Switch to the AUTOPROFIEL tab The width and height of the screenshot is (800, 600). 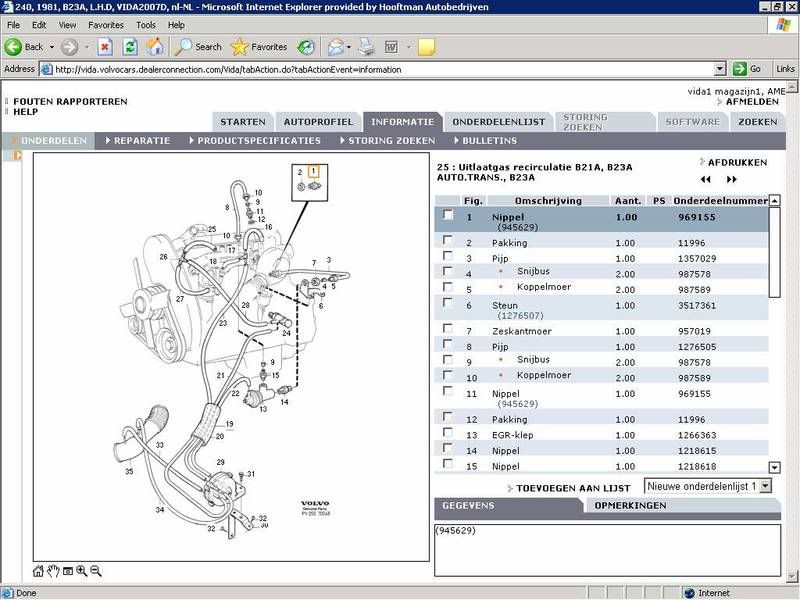coord(318,122)
